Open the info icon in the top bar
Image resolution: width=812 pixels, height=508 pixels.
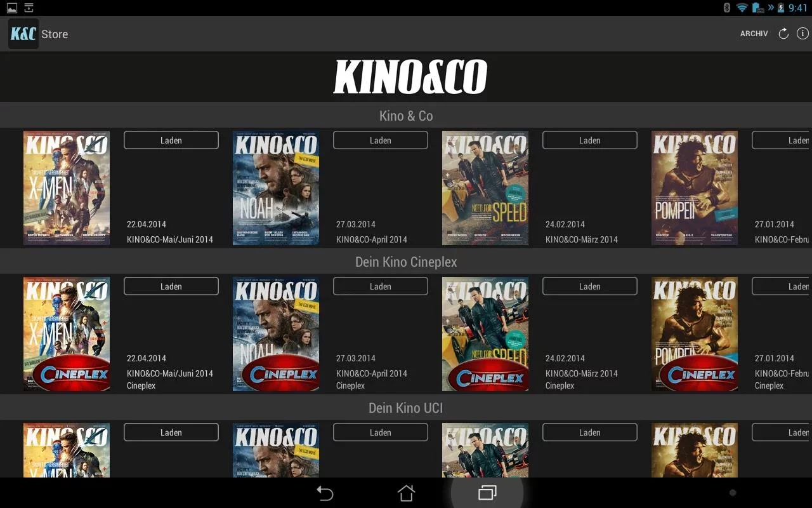coord(802,34)
